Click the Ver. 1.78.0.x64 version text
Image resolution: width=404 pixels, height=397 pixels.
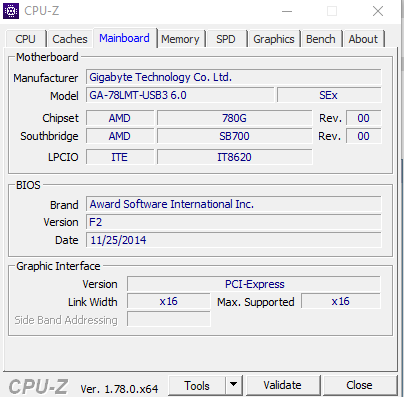click(119, 389)
